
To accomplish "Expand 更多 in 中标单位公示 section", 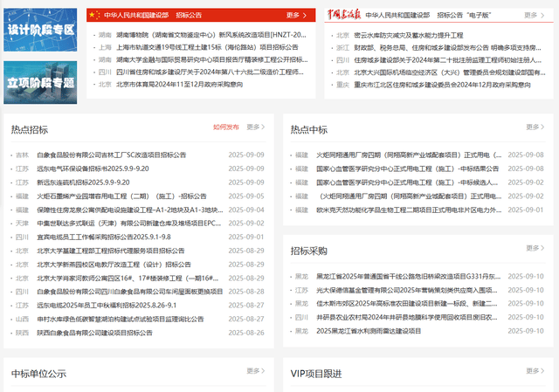I will pos(254,373).
